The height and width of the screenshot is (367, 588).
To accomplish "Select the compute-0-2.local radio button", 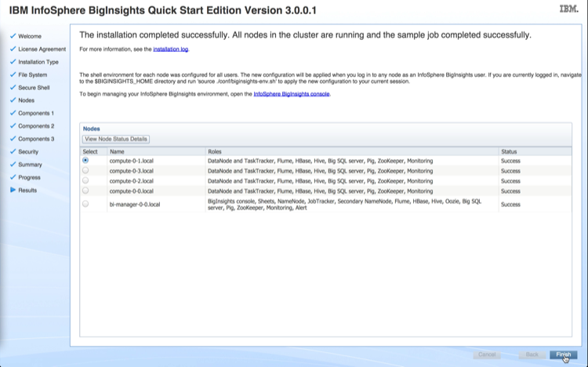I will tap(85, 180).
